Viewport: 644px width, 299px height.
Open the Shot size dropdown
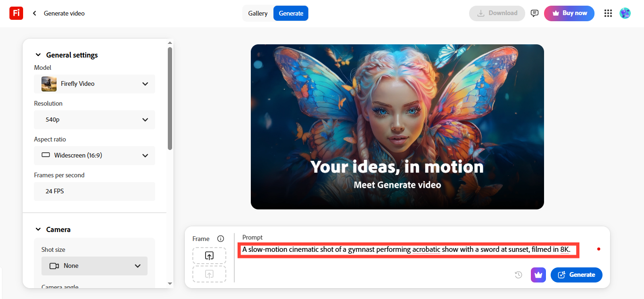(94, 266)
